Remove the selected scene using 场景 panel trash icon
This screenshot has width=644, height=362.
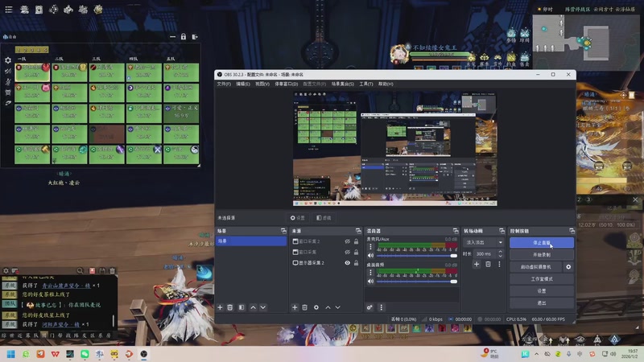(x=230, y=307)
